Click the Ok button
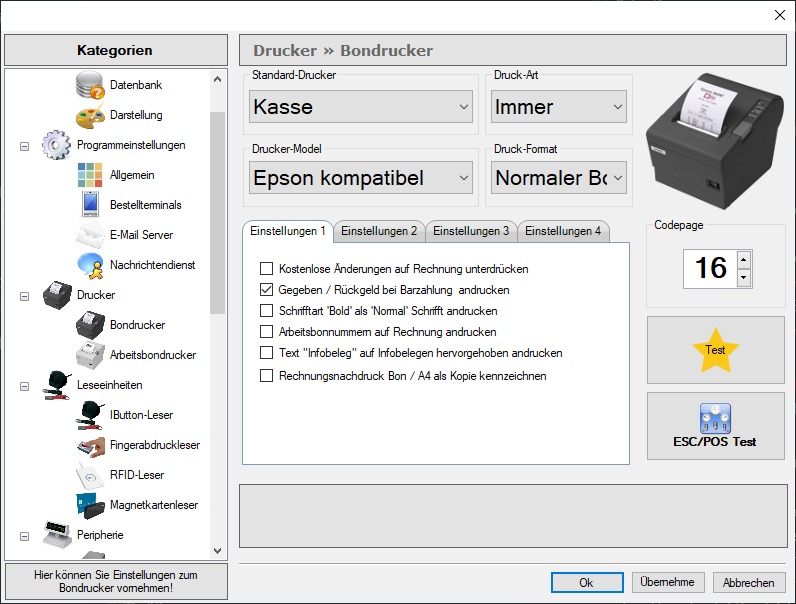The height and width of the screenshot is (604, 796). [587, 583]
